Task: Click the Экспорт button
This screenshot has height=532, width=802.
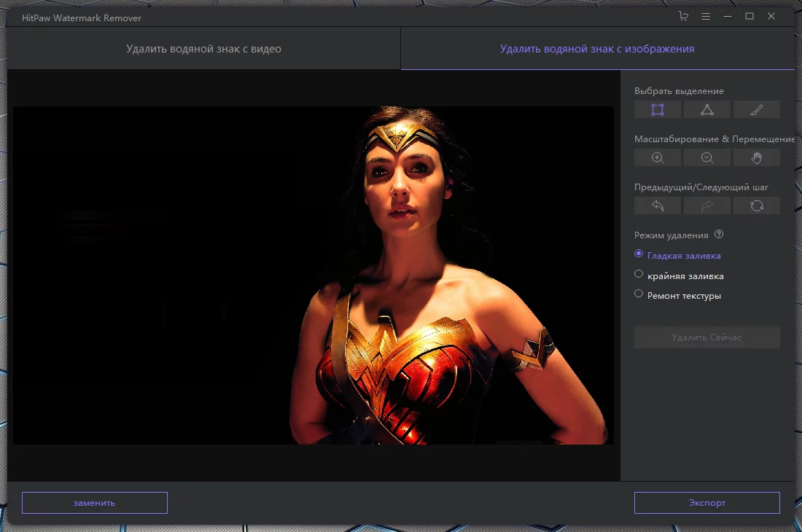Action: [707, 503]
